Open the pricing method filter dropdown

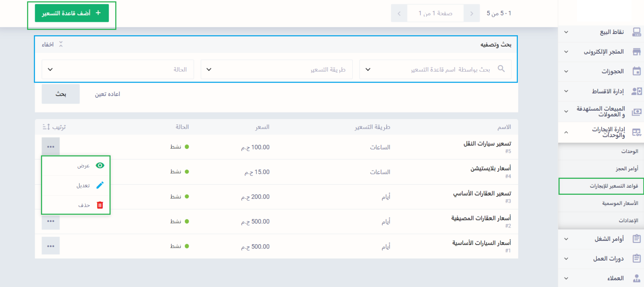pyautogui.click(x=277, y=70)
